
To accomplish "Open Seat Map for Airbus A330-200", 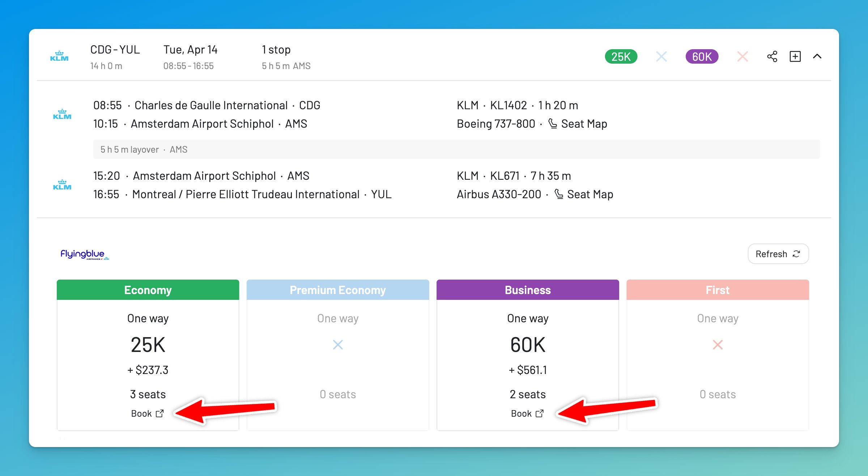I will 584,194.
